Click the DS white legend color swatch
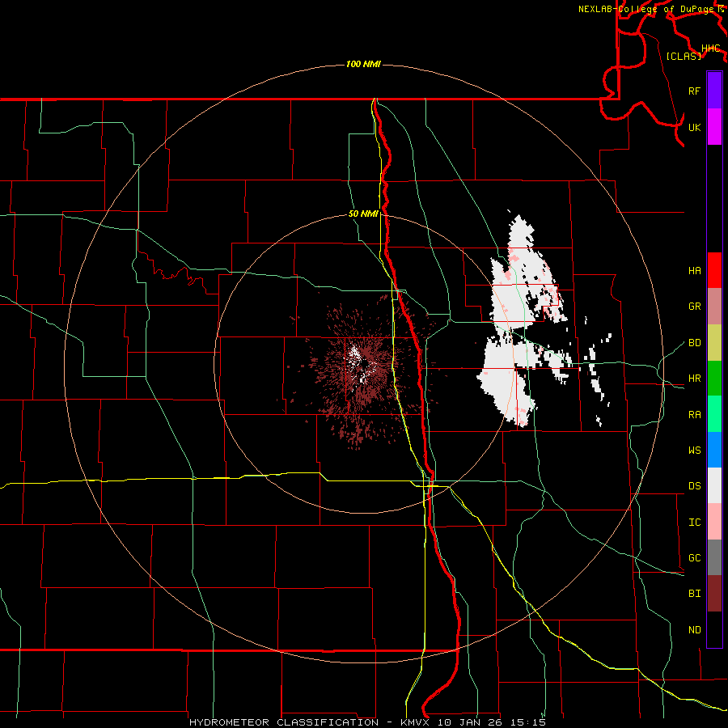The width and height of the screenshot is (728, 728). (x=714, y=485)
